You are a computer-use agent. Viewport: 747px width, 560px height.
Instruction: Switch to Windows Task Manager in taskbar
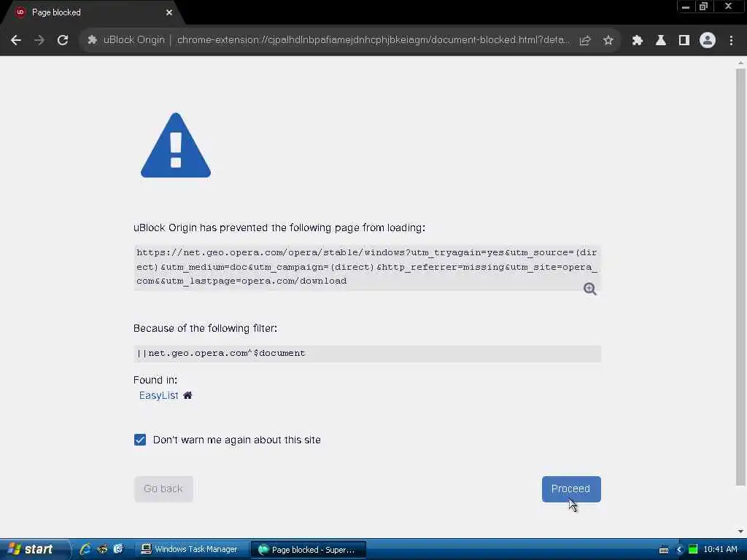190,549
